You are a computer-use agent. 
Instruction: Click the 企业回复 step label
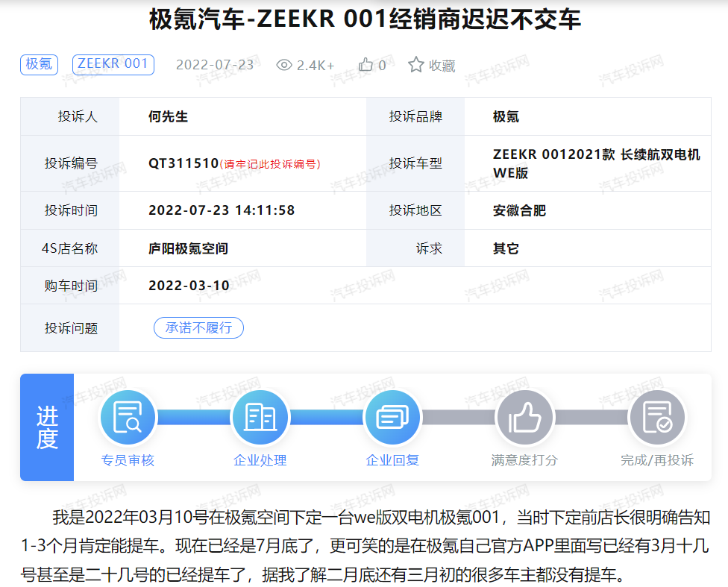tap(392, 460)
